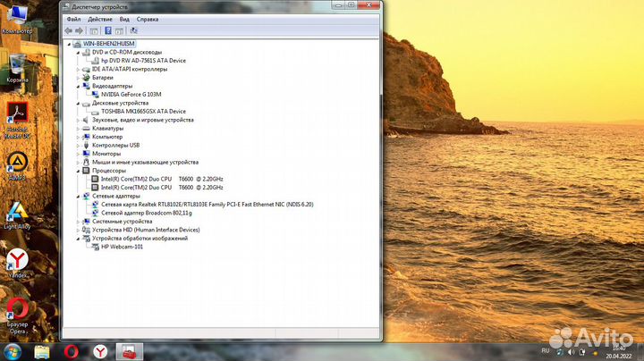This screenshot has height=361, width=644.
Task: Select TOSHIBA MK1665GSX ATA Device
Action: [143, 111]
